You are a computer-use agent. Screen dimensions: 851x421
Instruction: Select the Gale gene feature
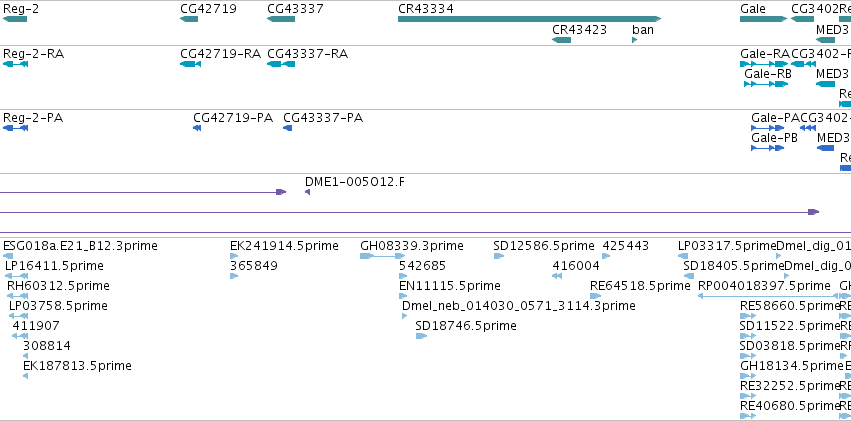point(763,19)
